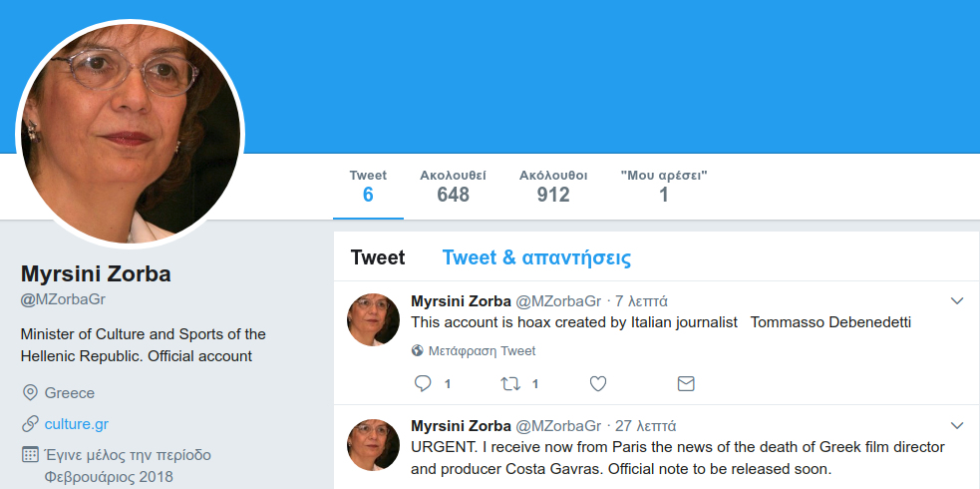Retweet the hoax account tweet
The width and height of the screenshot is (980, 489).
pos(510,383)
